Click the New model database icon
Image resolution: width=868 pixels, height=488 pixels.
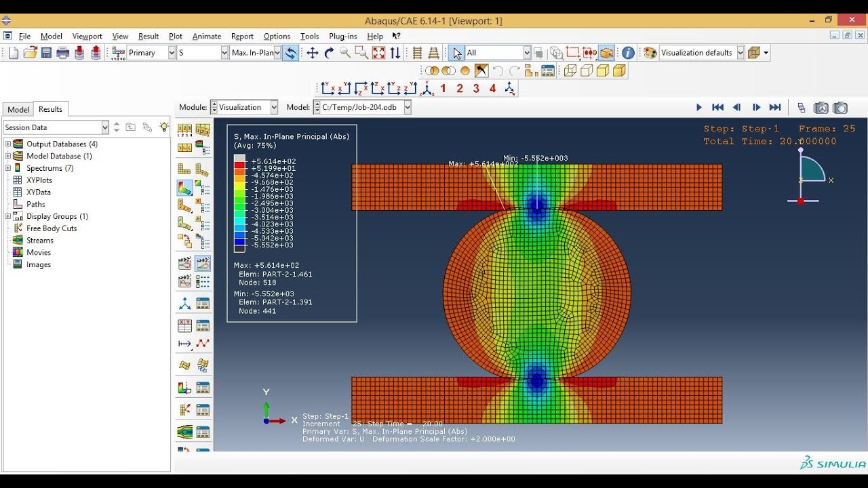[13, 53]
